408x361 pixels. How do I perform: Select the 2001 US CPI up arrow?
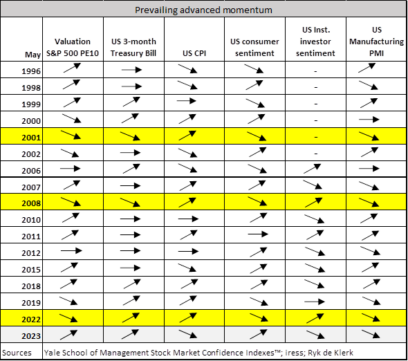coord(188,135)
